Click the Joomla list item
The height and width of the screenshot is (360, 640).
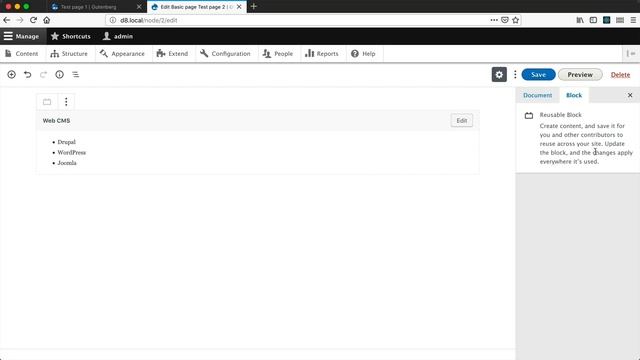pos(67,163)
